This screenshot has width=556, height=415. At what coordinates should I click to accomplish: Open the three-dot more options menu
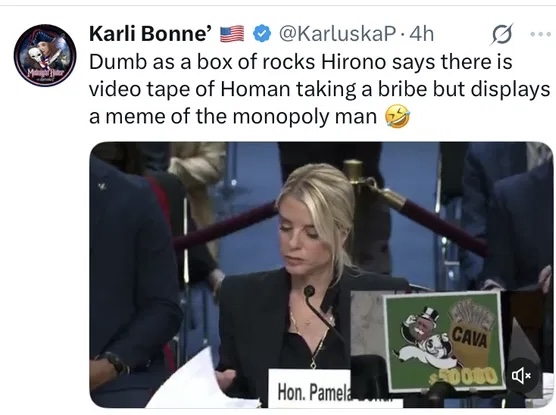click(540, 34)
